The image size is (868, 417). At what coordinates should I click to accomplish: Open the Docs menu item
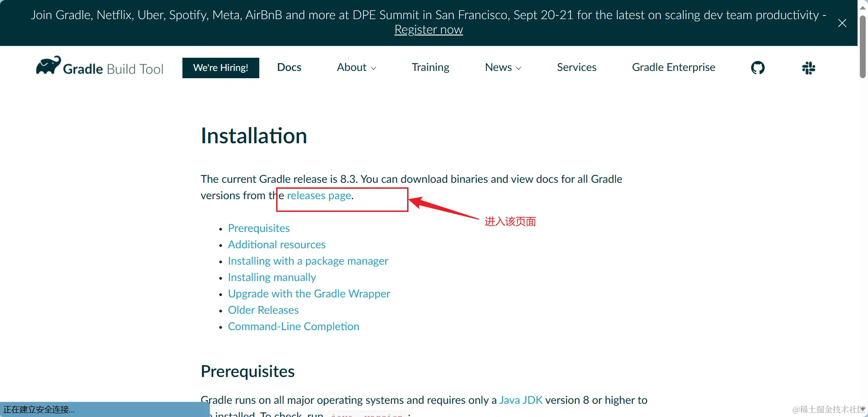pos(289,67)
